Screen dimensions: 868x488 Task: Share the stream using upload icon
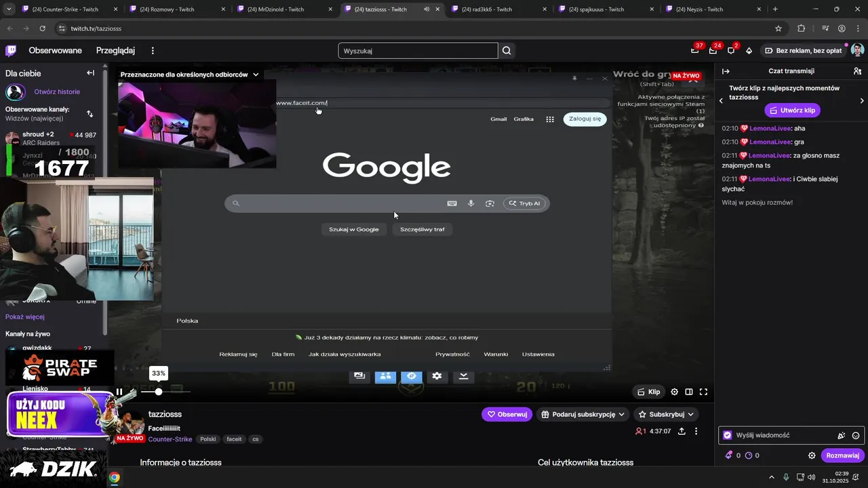point(682,431)
